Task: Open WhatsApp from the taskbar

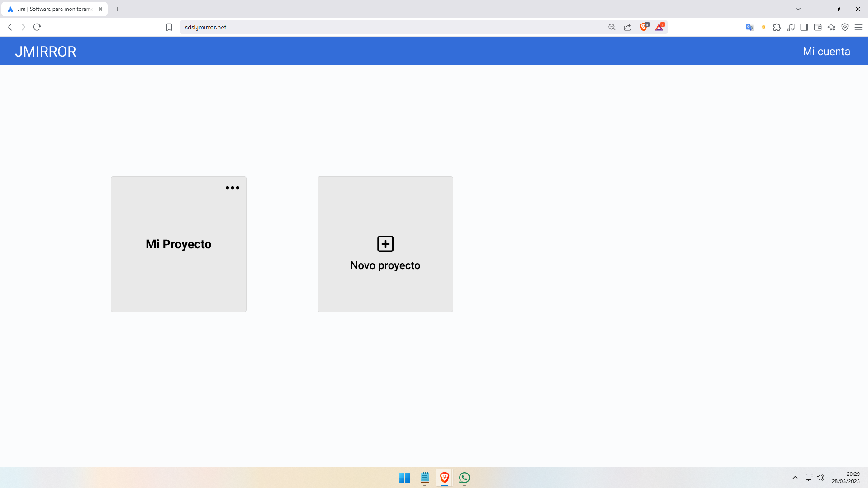Action: tap(465, 478)
